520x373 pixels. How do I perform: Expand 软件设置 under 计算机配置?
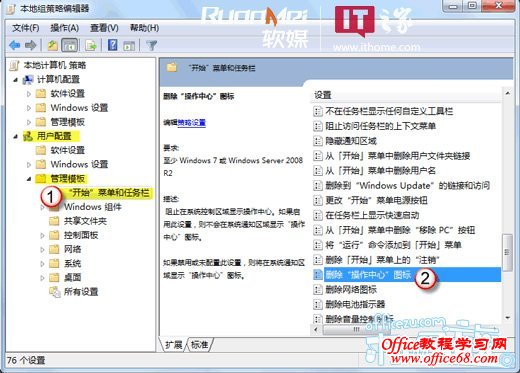pos(29,94)
